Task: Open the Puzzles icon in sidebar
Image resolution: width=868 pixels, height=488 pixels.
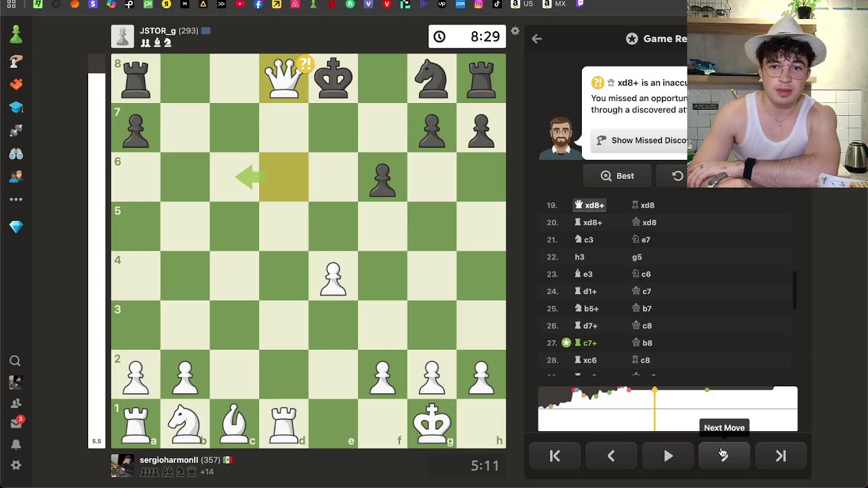Action: [16, 84]
